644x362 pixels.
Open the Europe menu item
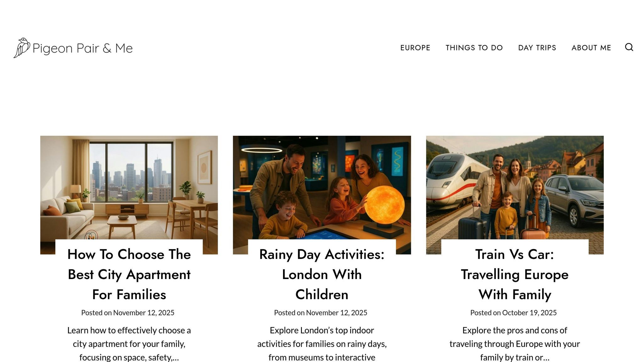pyautogui.click(x=415, y=48)
